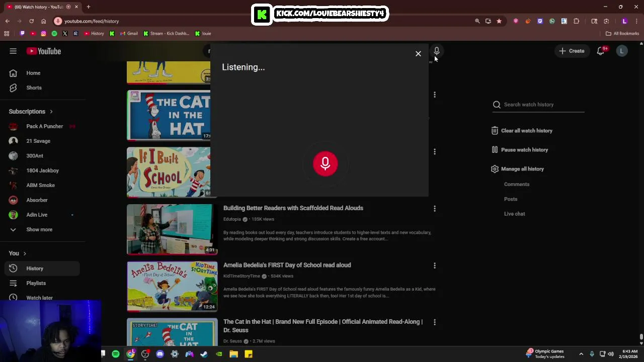
Task: Go to Home in sidebar
Action: 43,73
